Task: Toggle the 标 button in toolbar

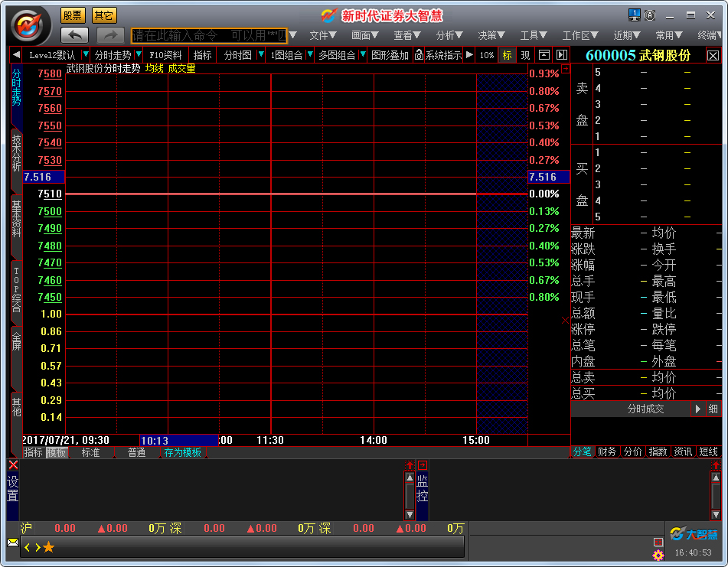Action: click(x=507, y=55)
